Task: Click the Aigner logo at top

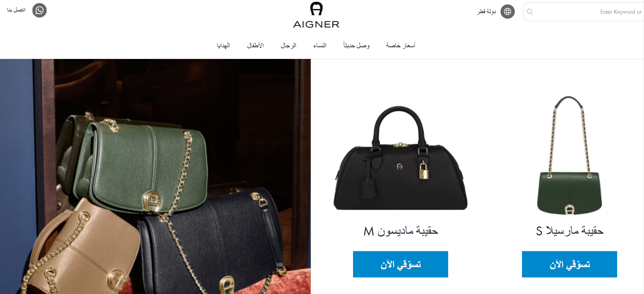Action: coord(316,15)
